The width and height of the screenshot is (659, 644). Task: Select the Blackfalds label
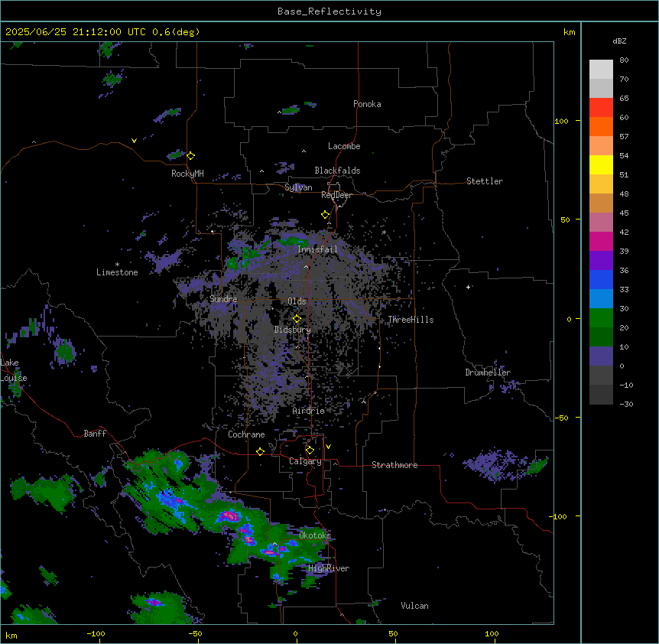coord(337,171)
